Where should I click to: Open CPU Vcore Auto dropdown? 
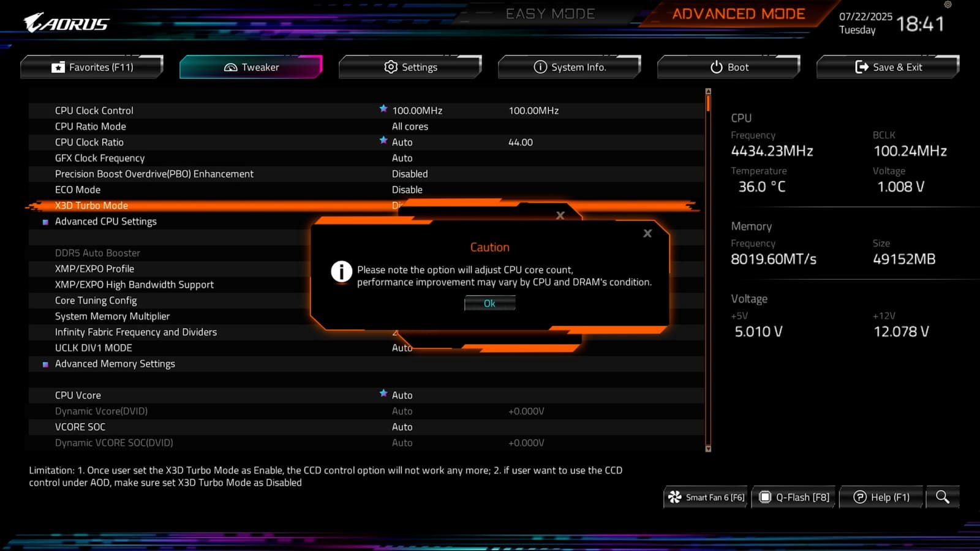click(x=402, y=395)
